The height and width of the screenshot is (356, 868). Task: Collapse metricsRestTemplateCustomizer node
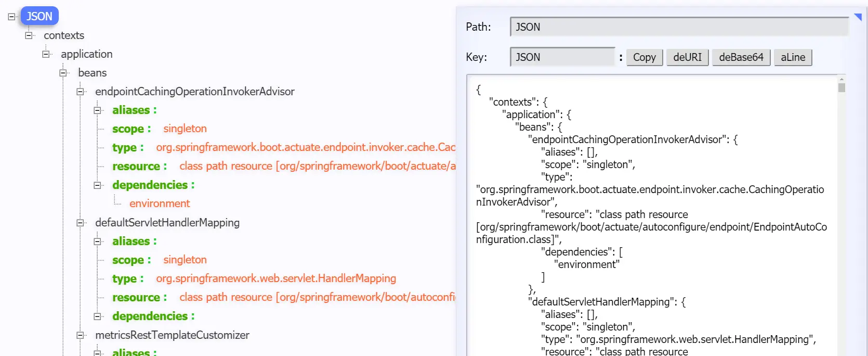[80, 335]
